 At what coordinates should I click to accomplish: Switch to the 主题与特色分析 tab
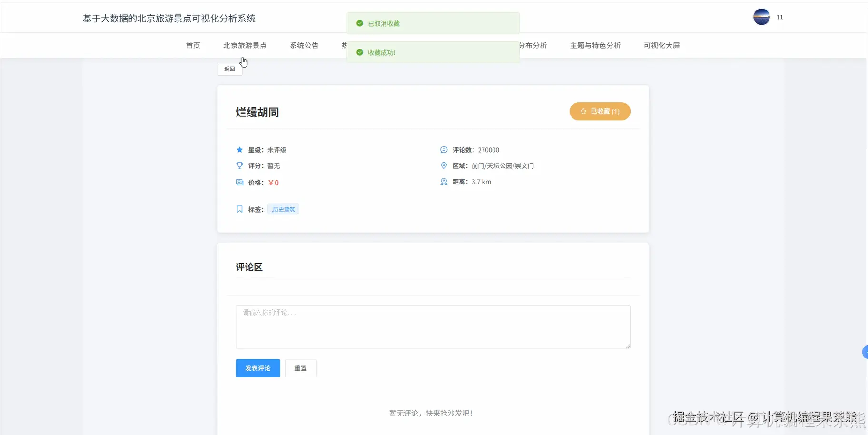click(x=594, y=45)
